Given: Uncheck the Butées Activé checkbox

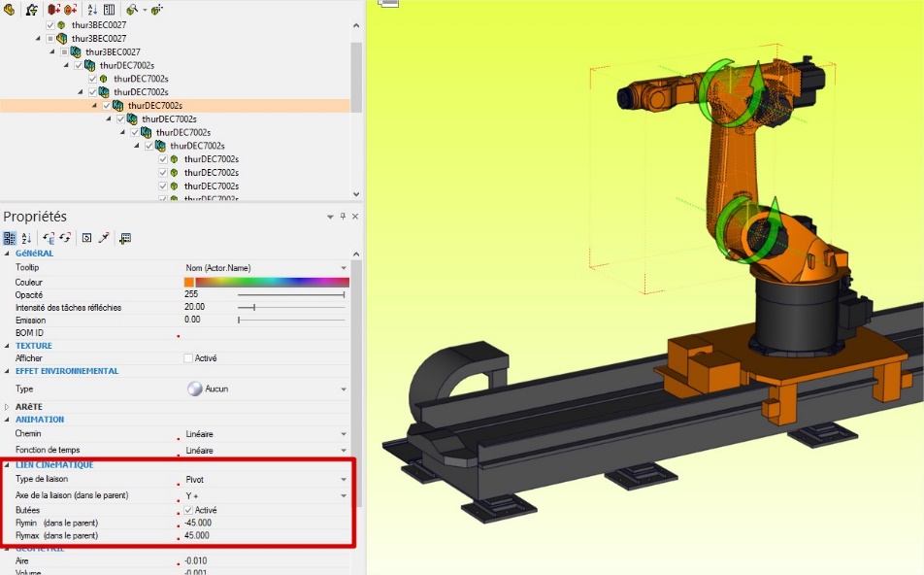Looking at the screenshot, I should 188,510.
